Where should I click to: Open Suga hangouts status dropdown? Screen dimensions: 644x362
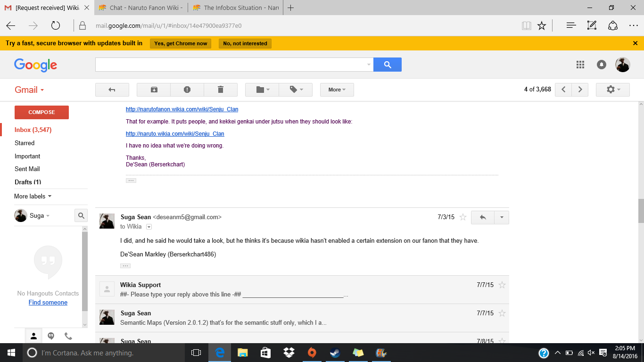tap(40, 215)
